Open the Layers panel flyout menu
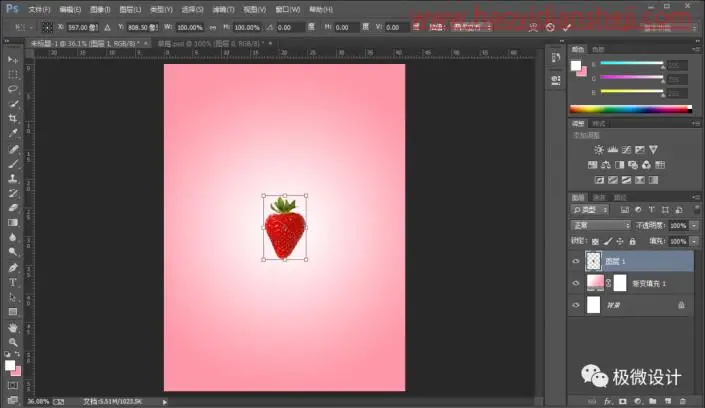Screen dimensions: 705x408 [696, 197]
